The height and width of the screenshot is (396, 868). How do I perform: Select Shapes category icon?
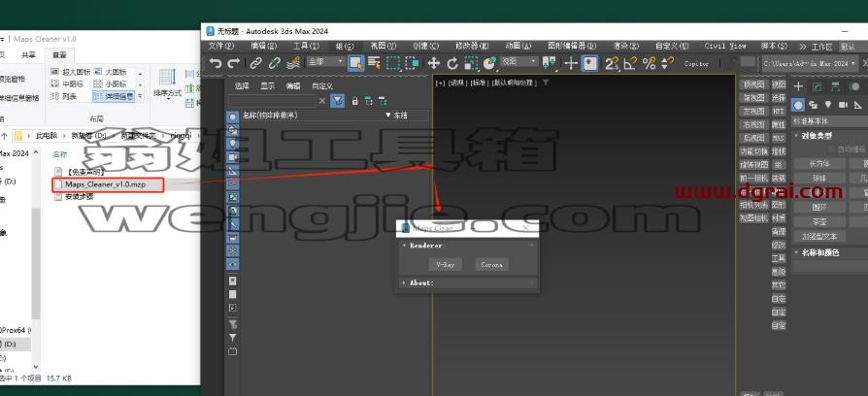pos(813,105)
